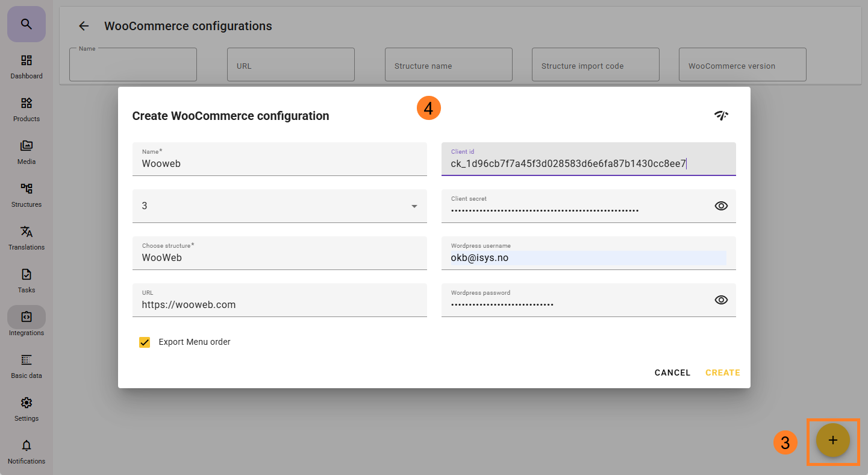Click the Name filter box in header
Viewport: 868px width, 475px height.
point(133,64)
